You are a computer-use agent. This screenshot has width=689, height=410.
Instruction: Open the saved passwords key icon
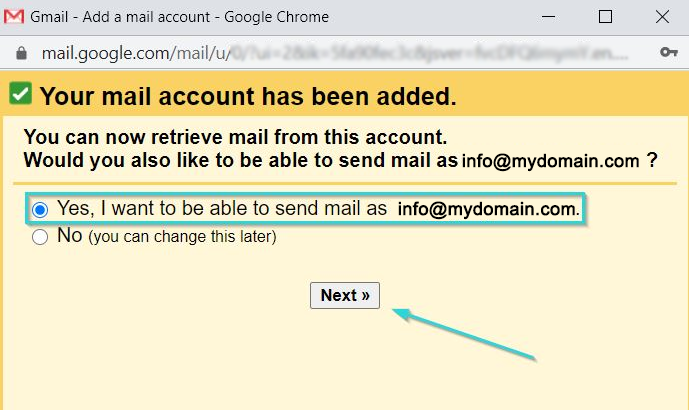coord(669,52)
